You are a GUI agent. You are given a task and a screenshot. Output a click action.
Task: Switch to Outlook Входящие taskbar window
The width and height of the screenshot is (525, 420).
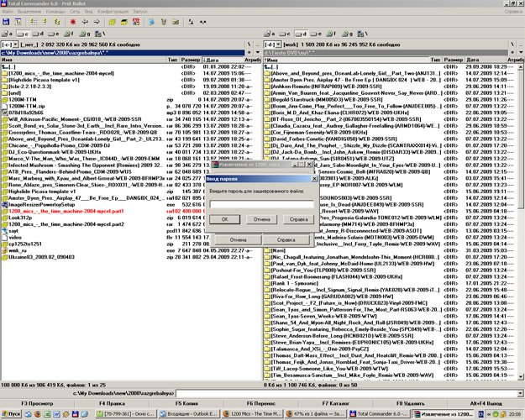(x=189, y=414)
